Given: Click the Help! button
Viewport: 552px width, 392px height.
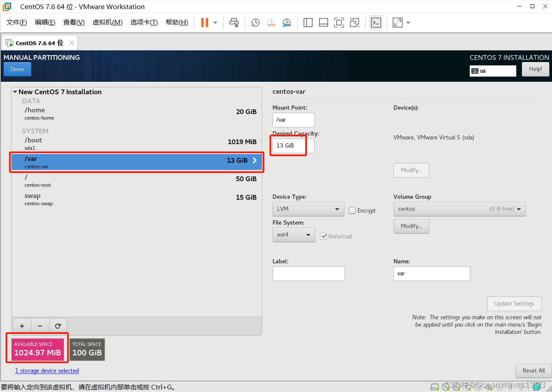Looking at the screenshot, I should (x=536, y=69).
